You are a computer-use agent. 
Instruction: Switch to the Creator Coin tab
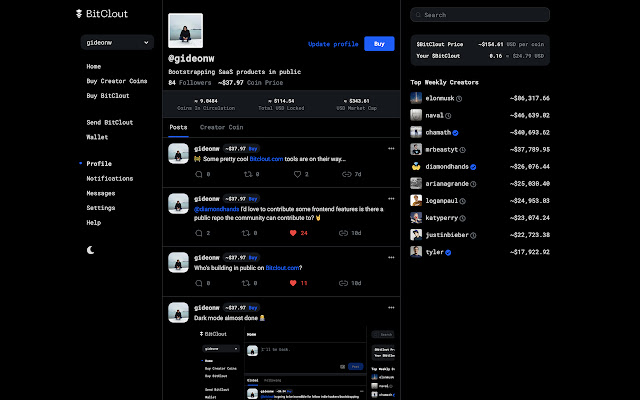222,127
